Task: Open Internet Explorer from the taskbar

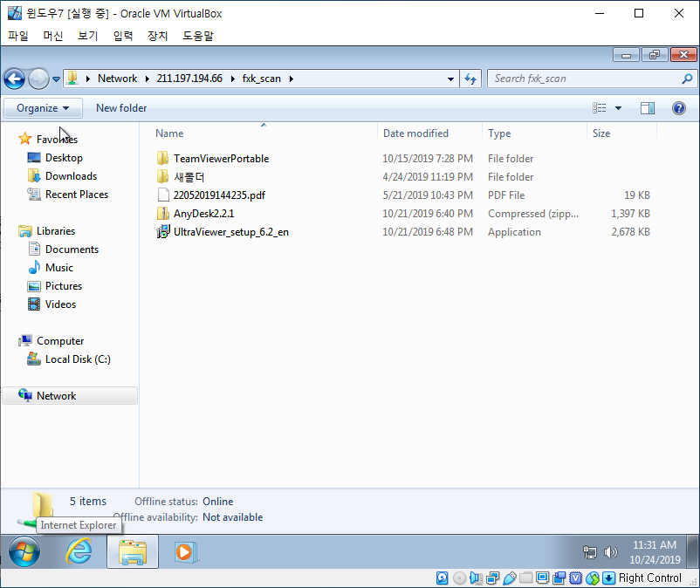Action: pos(79,551)
